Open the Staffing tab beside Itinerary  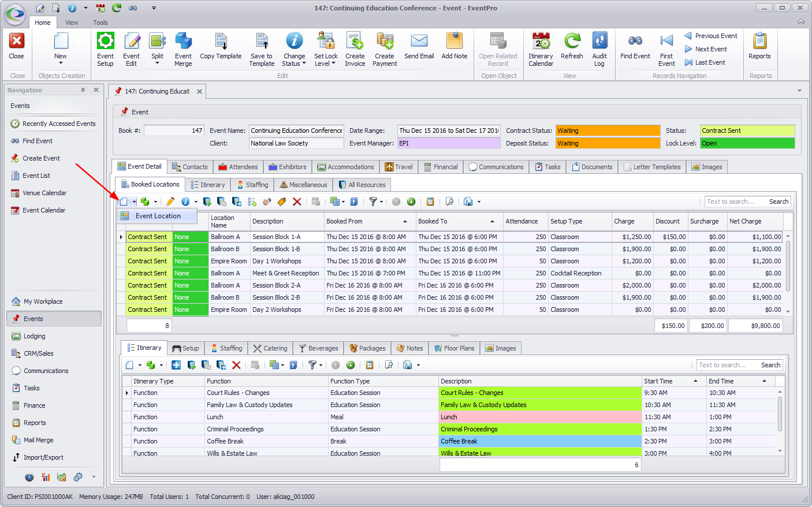[x=252, y=185]
